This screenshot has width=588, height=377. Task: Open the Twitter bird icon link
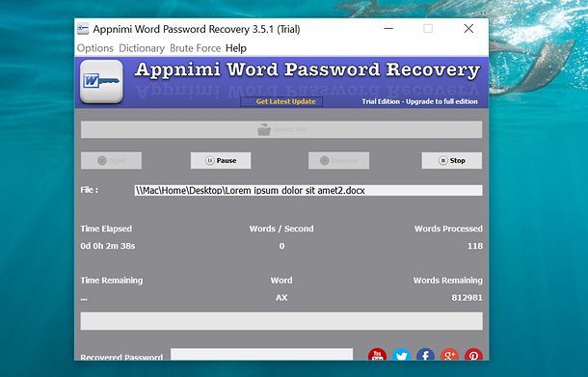click(x=402, y=355)
